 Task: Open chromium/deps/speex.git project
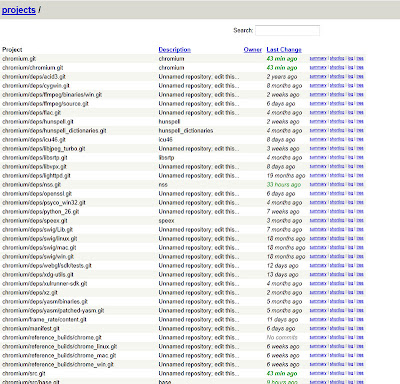[x=35, y=221]
